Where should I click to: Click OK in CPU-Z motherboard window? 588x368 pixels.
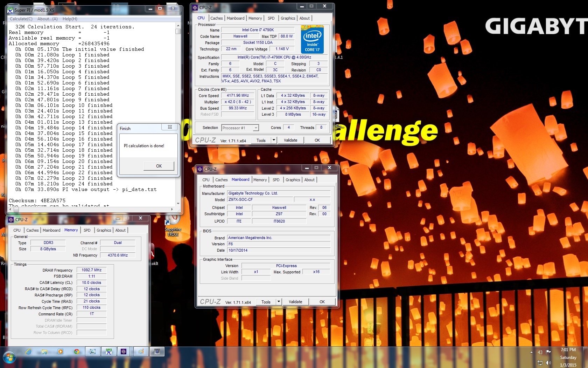(322, 302)
